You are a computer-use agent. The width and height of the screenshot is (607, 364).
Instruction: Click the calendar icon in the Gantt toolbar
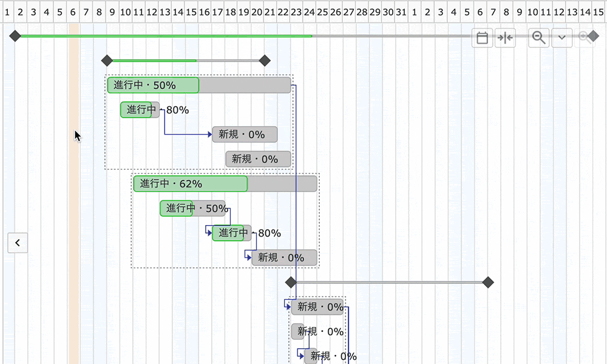(482, 38)
